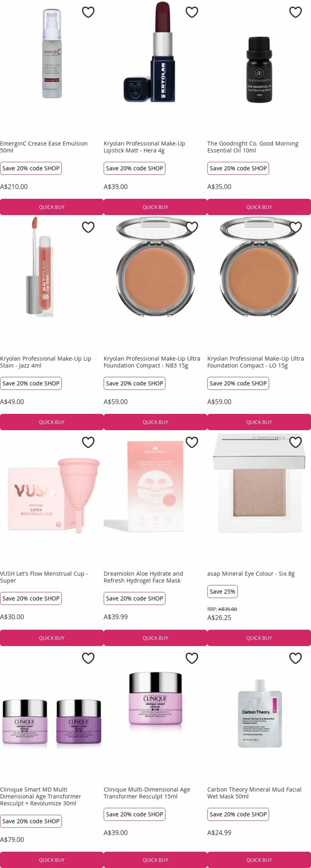311x868 pixels.
Task: Toggle the wishlist heart for asap Mineral Eye Colour
Action: [x=295, y=442]
